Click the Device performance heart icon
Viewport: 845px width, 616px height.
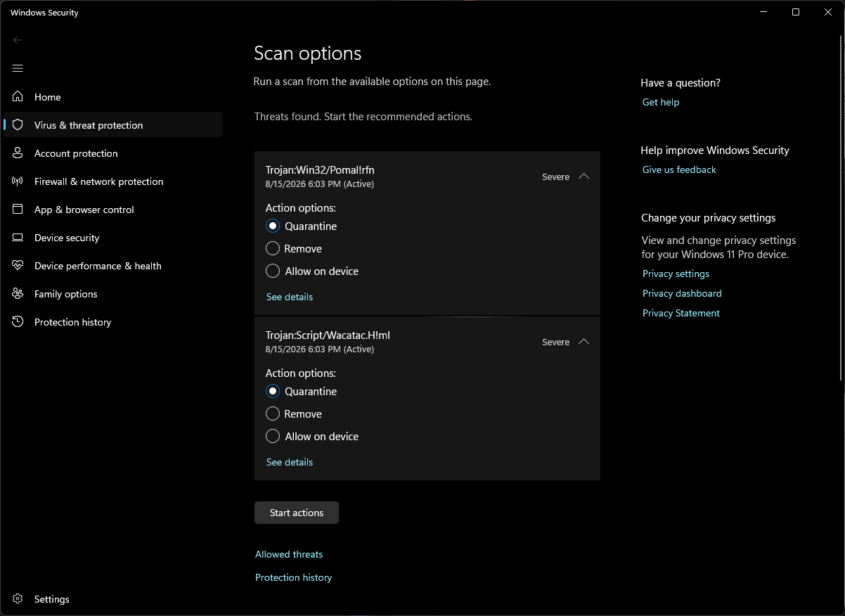(x=18, y=266)
